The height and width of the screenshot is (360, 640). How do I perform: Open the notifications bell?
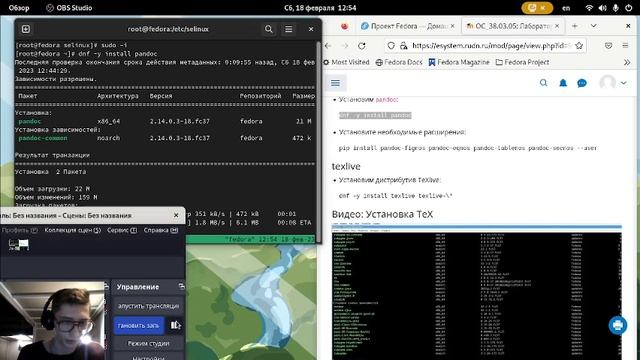563,83
